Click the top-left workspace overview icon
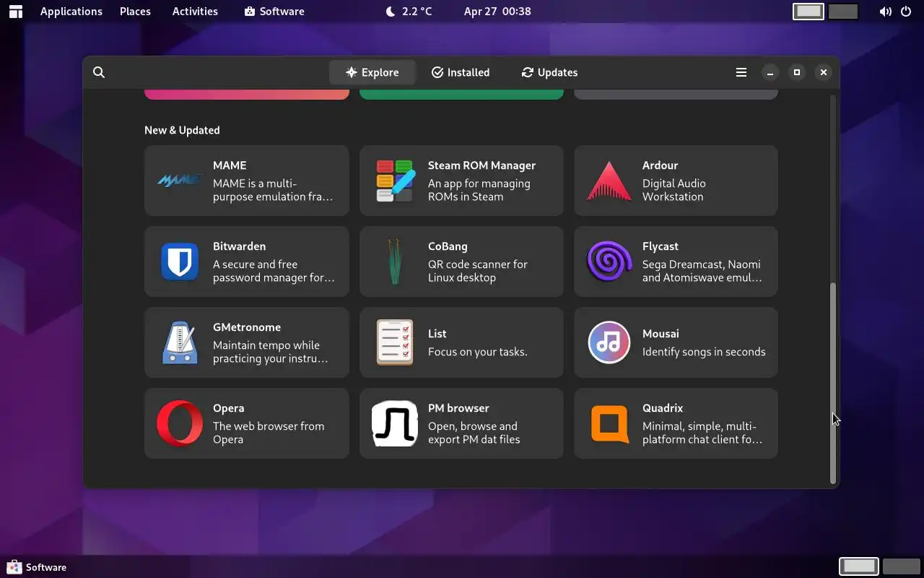Viewport: 924px width, 578px height. pos(15,12)
